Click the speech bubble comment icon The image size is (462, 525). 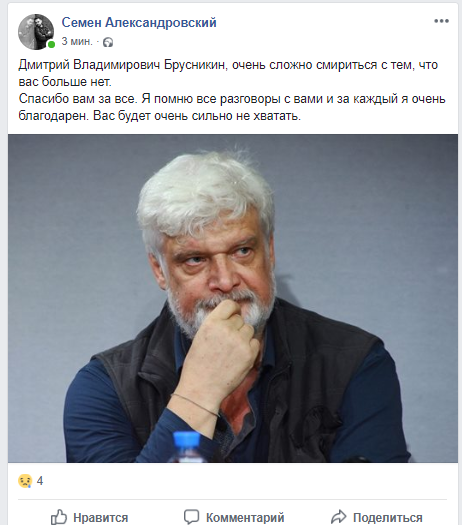click(x=191, y=517)
